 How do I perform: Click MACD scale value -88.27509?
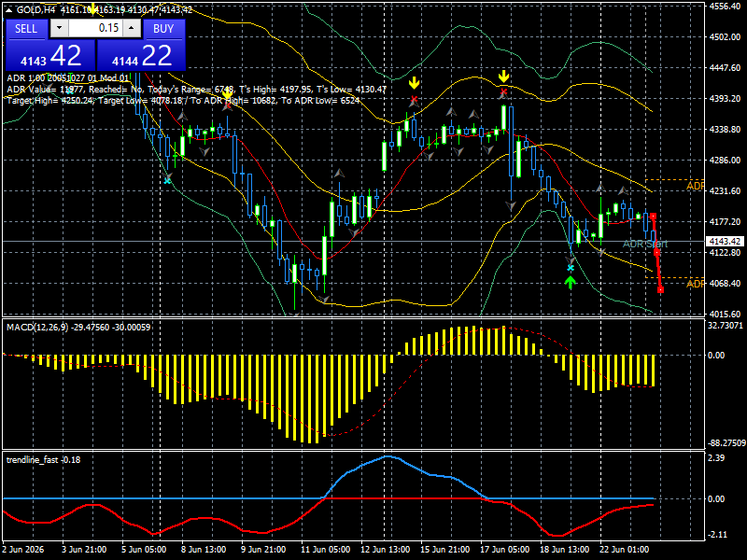(x=726, y=442)
